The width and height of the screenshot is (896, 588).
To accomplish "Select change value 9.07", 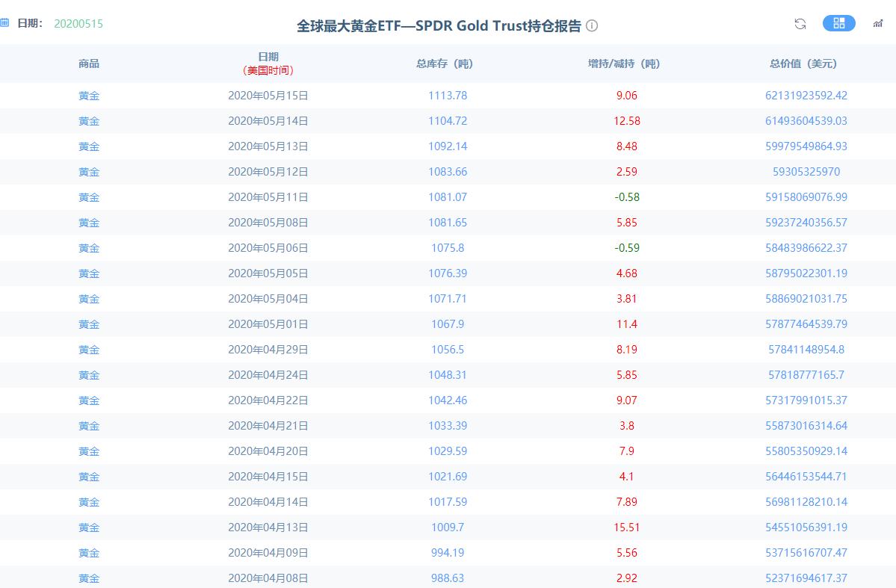I will point(627,400).
